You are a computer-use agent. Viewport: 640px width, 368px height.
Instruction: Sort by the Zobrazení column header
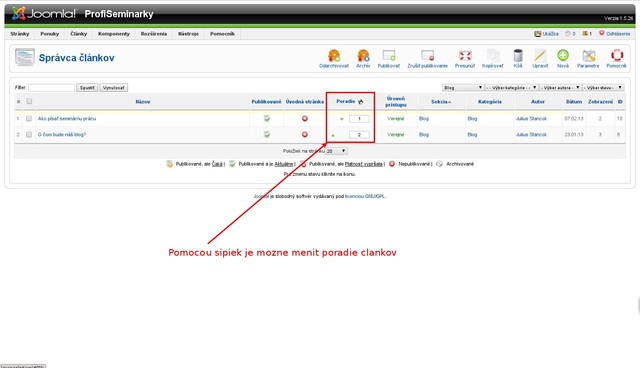coord(600,102)
